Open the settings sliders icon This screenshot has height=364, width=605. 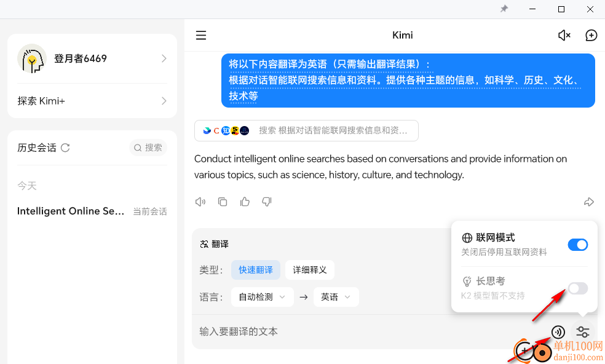pos(583,332)
